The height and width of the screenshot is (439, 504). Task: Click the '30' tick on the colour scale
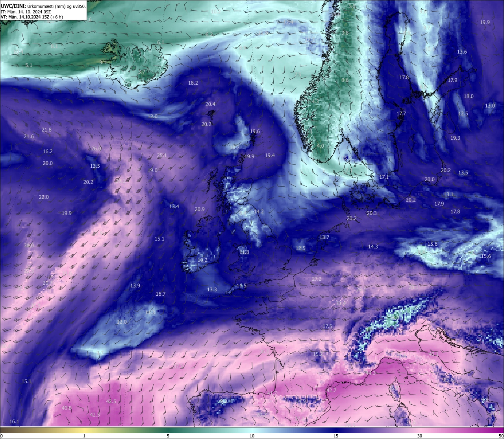click(x=420, y=436)
